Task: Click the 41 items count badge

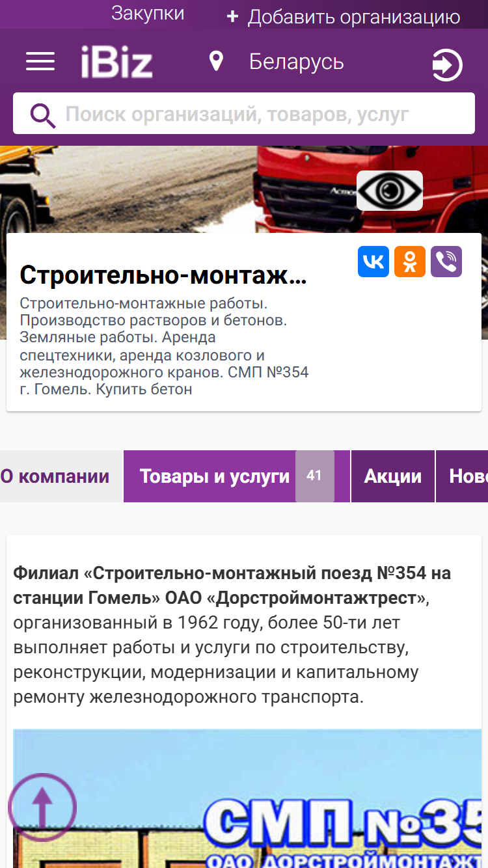Action: click(x=315, y=476)
